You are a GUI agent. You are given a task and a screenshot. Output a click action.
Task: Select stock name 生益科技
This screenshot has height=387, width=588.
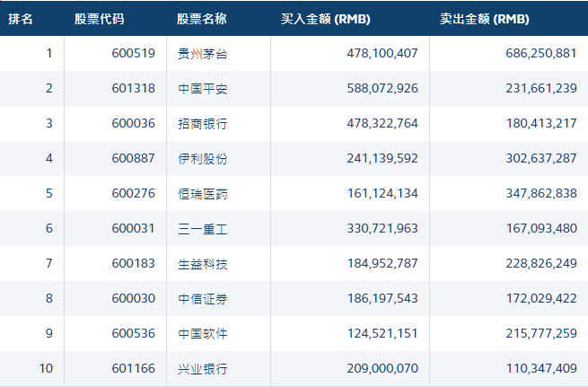point(203,264)
